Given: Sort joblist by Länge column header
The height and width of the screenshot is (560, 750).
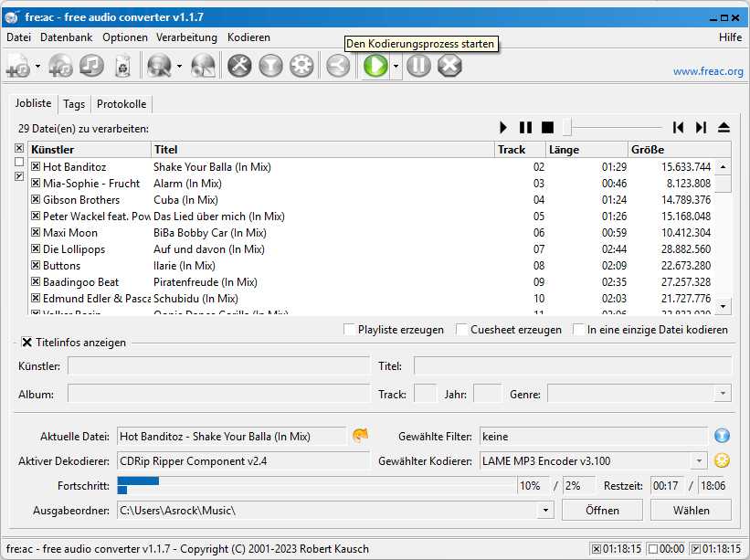Looking at the screenshot, I should point(586,150).
